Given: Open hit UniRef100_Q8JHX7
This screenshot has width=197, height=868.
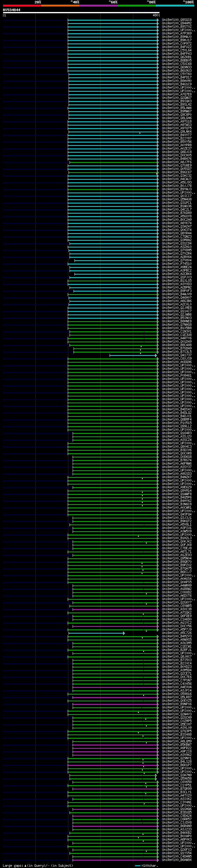Looking at the screenshot, I should pyautogui.click(x=177, y=657).
